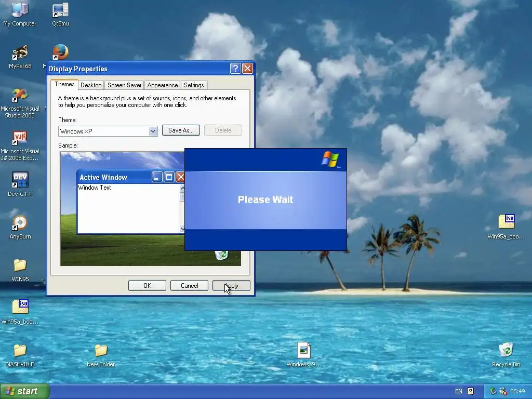Select the Recycle Bin on the desktop
This screenshot has height=399, width=532.
(x=506, y=354)
